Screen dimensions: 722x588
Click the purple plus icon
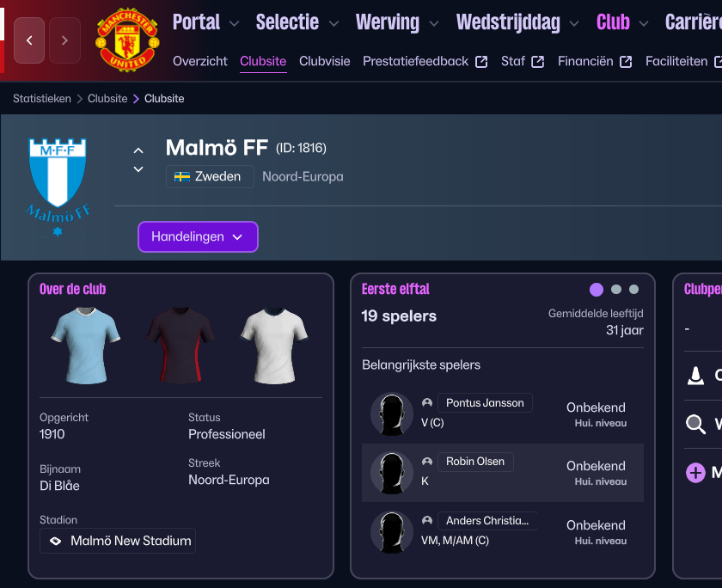tap(695, 472)
